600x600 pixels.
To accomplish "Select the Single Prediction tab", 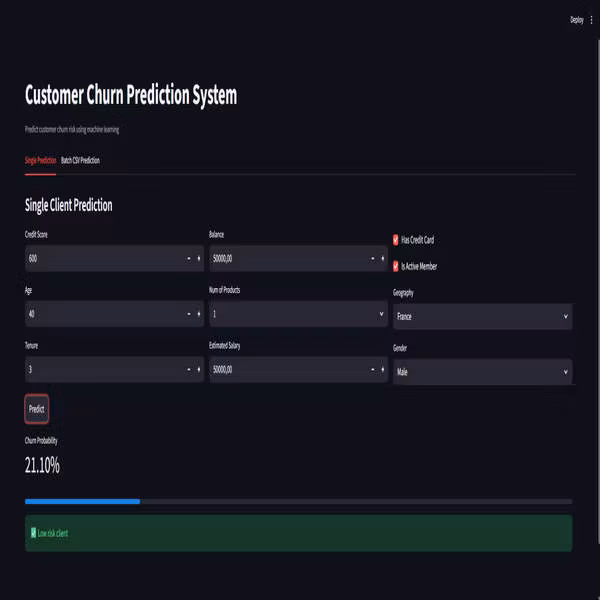I will (x=41, y=160).
